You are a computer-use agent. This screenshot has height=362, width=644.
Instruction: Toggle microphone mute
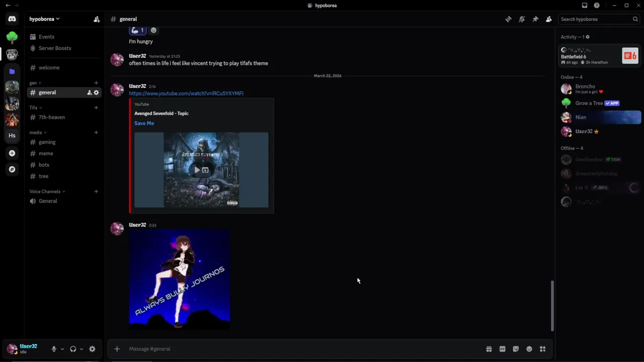pos(54,349)
